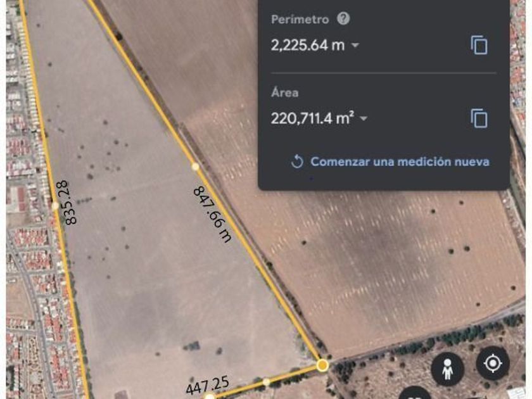Select the bottom vertex near 447.25 label

click(210, 396)
